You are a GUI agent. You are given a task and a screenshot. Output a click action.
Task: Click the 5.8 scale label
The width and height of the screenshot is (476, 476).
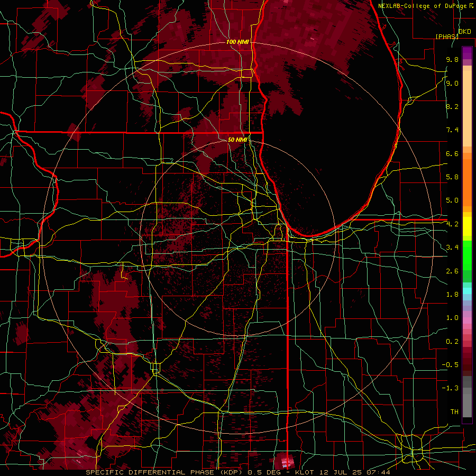coord(452,177)
